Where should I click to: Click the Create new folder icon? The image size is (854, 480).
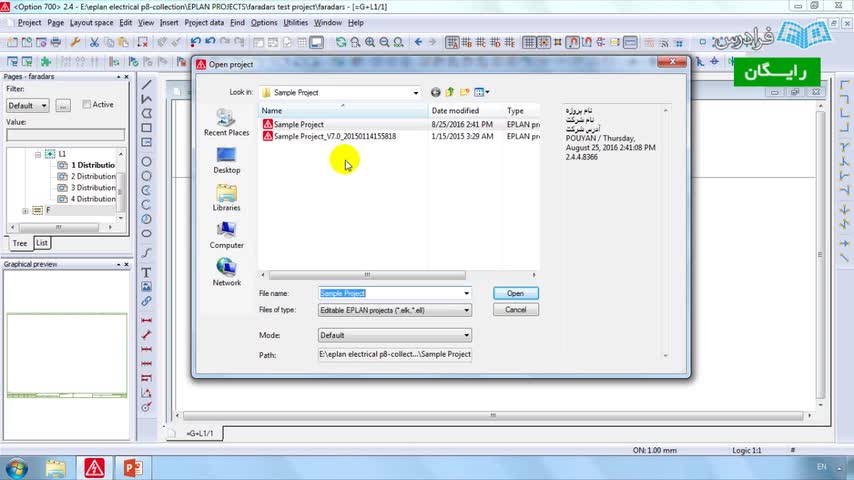click(465, 92)
